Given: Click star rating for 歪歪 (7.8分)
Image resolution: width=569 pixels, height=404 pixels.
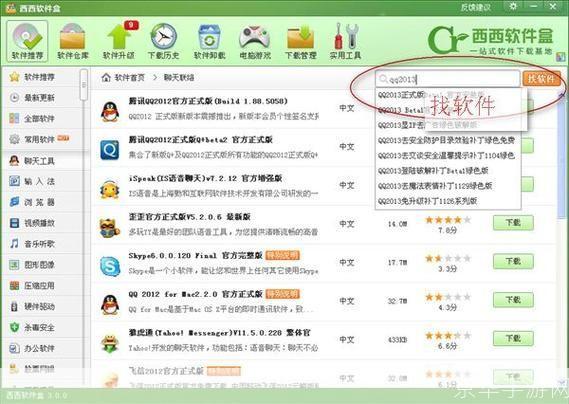Looking at the screenshot, I should coord(448,220).
